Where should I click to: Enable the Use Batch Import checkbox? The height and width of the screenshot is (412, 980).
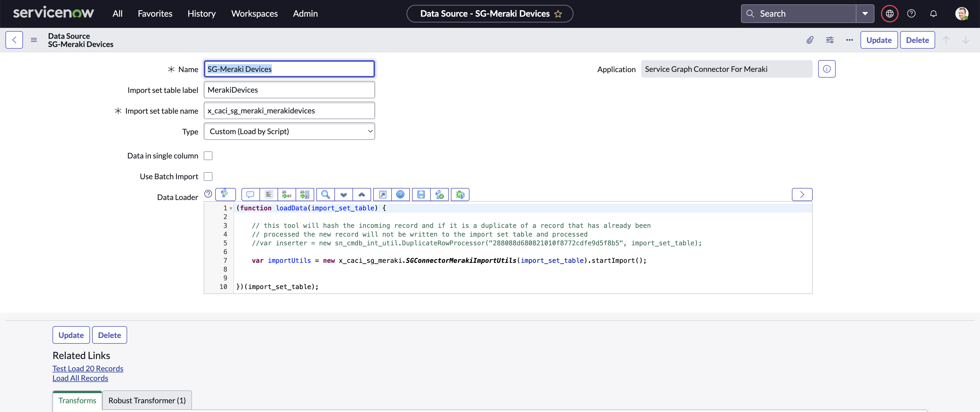click(208, 176)
